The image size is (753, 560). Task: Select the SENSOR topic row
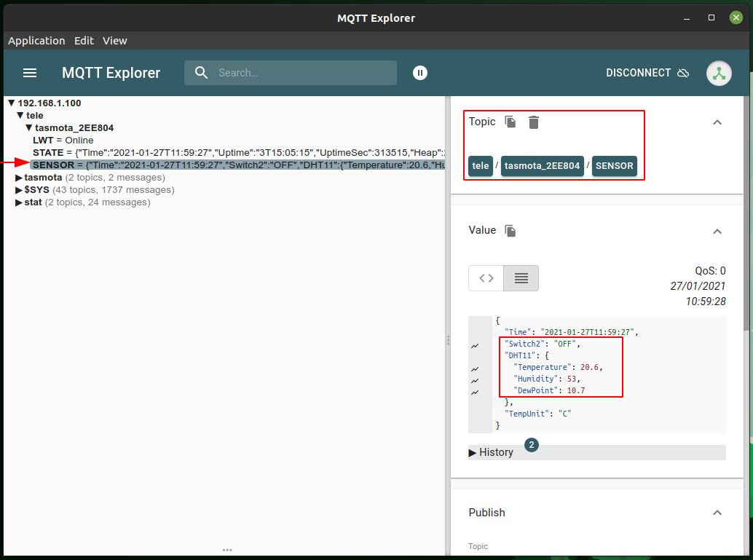pos(237,165)
